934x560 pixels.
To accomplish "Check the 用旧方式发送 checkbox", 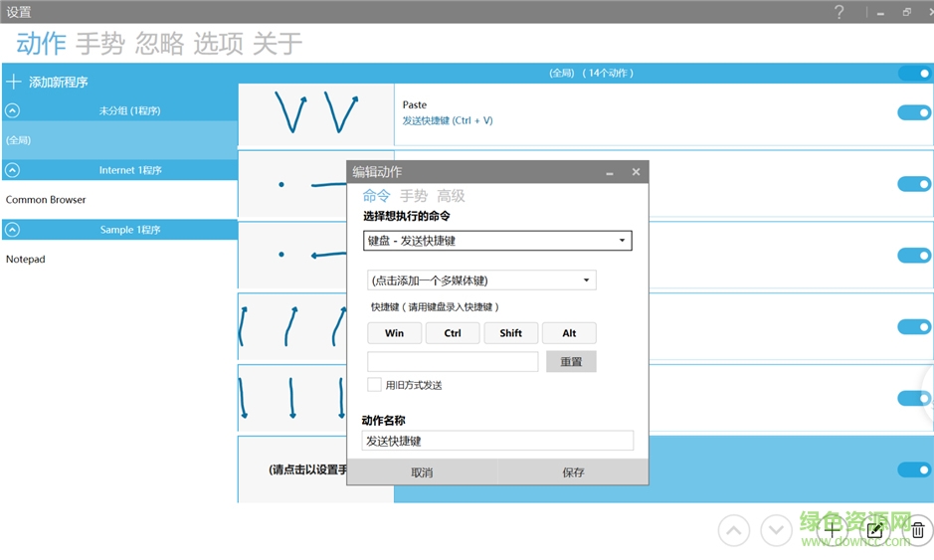I will click(375, 385).
